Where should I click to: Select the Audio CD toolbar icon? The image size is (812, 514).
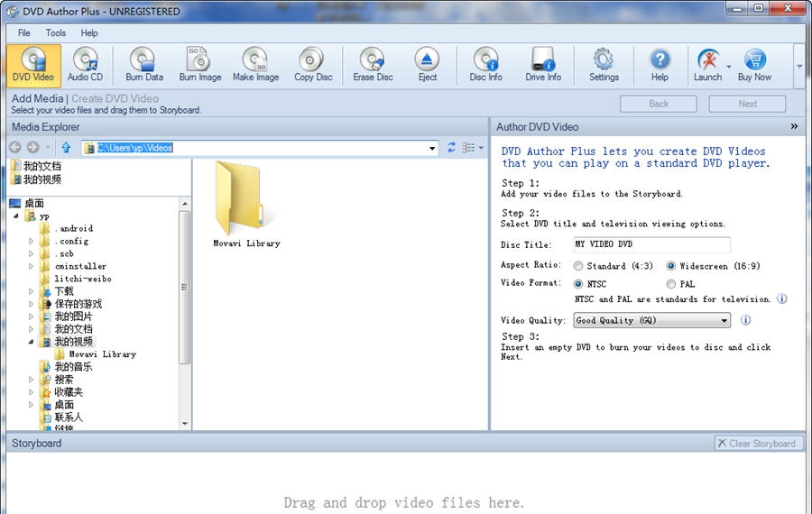click(85, 64)
